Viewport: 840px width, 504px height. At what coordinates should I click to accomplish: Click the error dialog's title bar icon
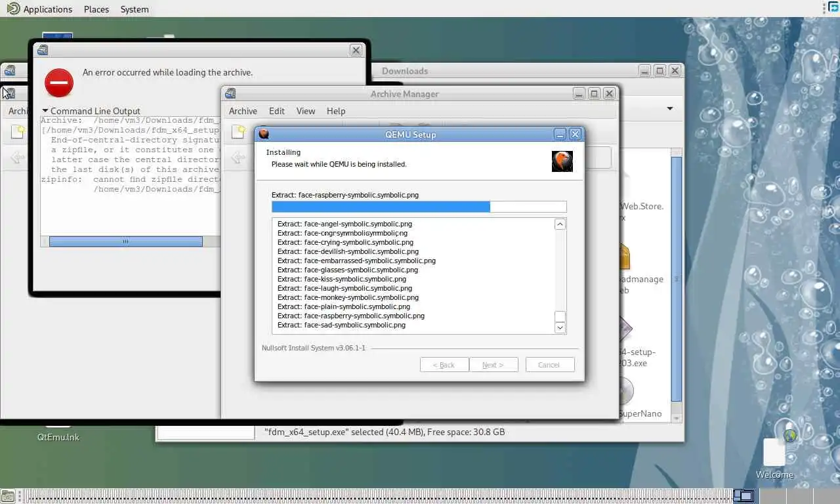coord(43,50)
